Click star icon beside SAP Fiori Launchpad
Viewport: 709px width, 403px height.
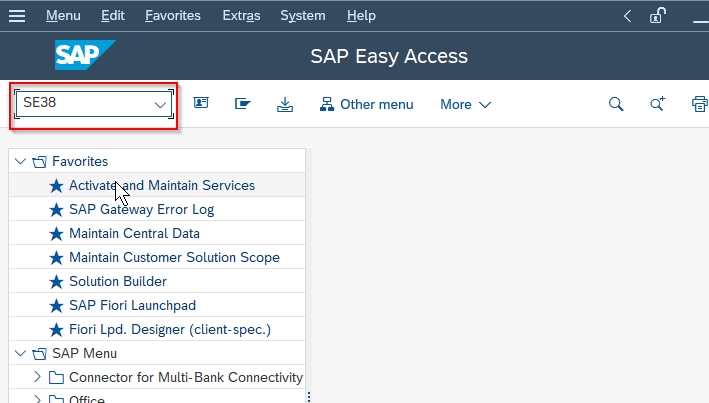coord(57,305)
